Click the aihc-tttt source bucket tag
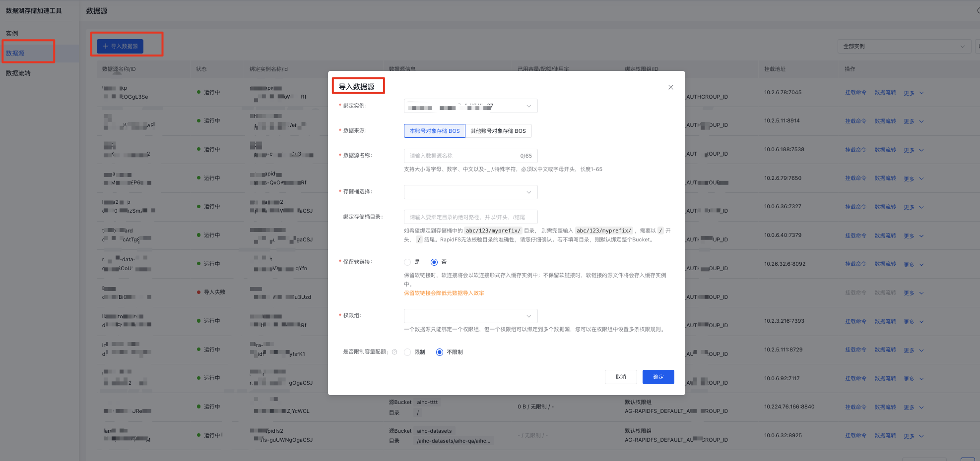 coord(427,402)
